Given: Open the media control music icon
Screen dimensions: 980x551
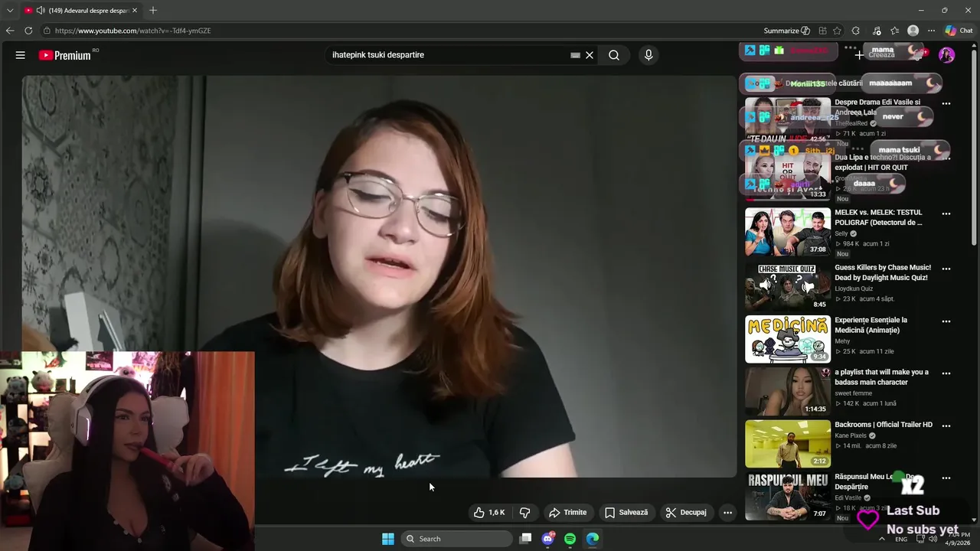Looking at the screenshot, I should [x=877, y=31].
